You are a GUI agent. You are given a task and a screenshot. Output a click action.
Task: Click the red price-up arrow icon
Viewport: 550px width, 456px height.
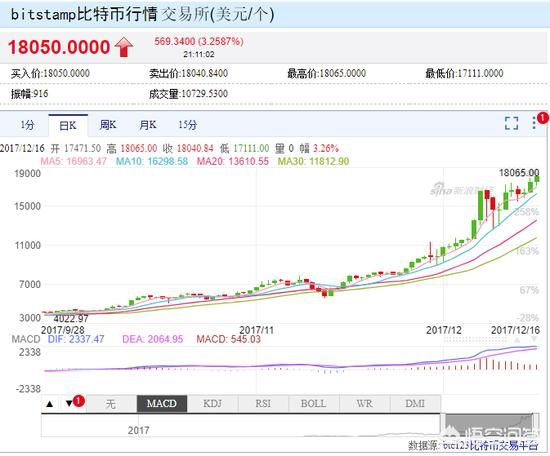click(x=123, y=47)
